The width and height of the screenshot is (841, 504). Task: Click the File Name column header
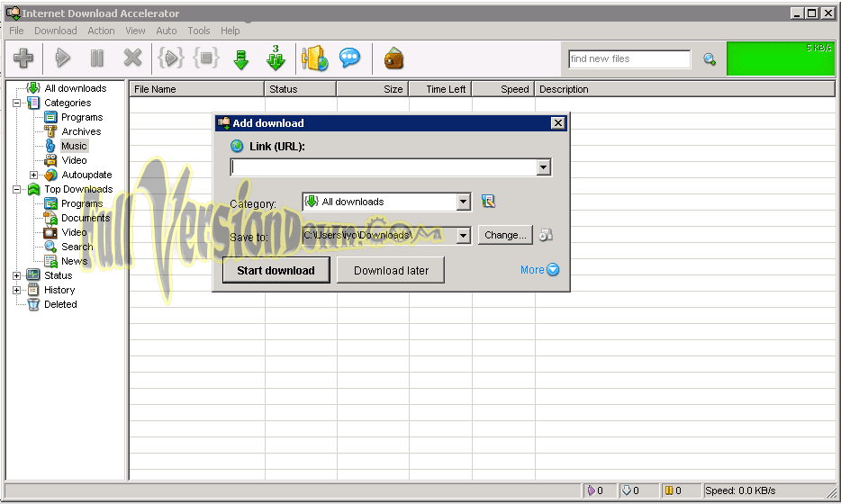(x=197, y=89)
